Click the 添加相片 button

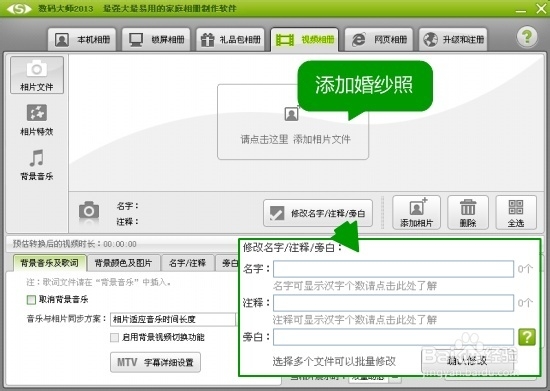(x=416, y=213)
